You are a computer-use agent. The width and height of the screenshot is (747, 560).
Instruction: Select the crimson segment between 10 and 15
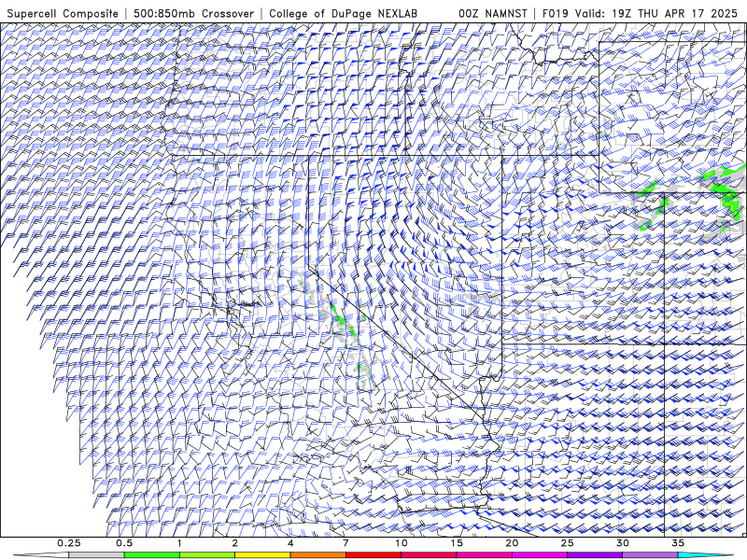pyautogui.click(x=429, y=555)
